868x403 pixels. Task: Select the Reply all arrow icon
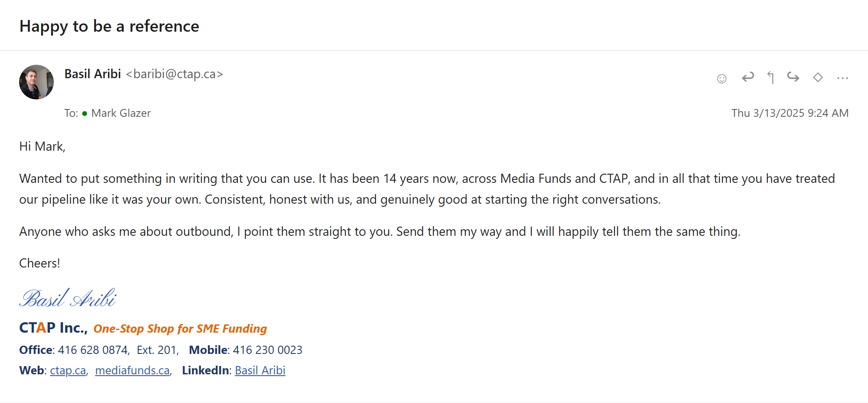pyautogui.click(x=771, y=77)
